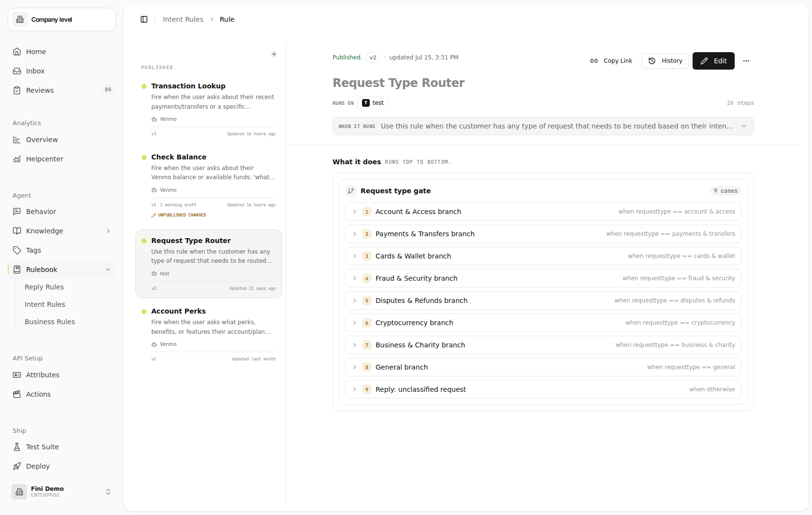Click the General branch row
This screenshot has height=515, width=812.
543,367
